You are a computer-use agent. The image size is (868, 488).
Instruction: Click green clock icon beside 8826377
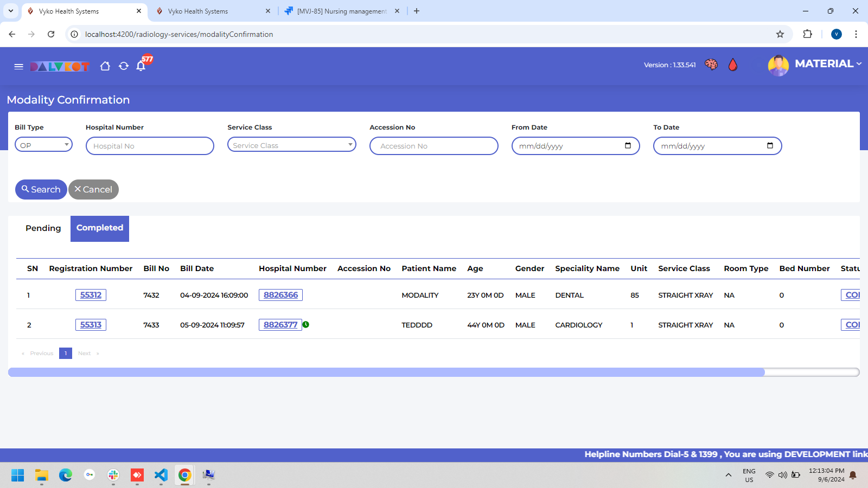click(306, 325)
